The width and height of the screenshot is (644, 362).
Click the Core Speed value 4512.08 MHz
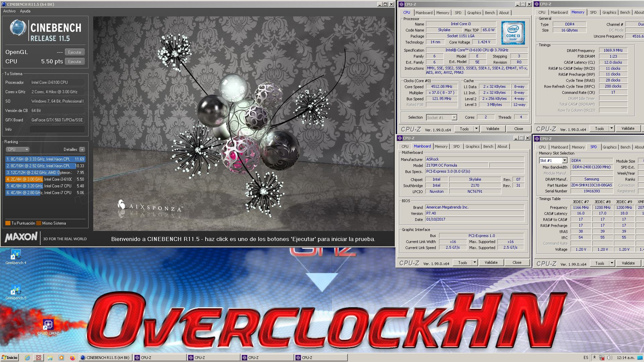[x=441, y=86]
